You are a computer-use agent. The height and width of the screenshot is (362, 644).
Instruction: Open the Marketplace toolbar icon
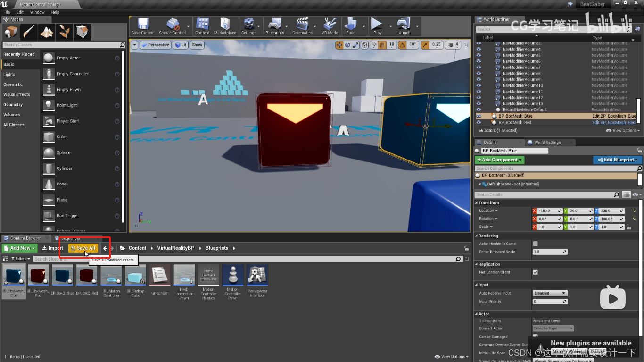225,26
